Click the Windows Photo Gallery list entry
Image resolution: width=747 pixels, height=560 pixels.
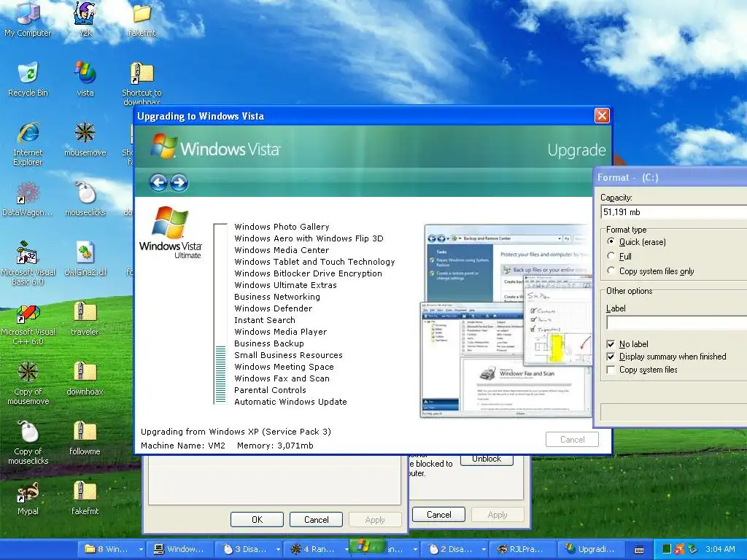coord(282,227)
